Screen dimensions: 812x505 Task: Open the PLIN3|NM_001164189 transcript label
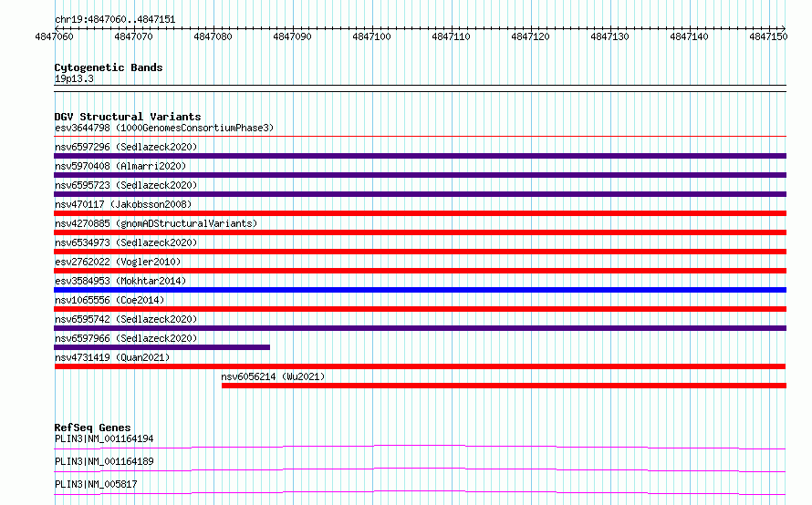point(104,461)
